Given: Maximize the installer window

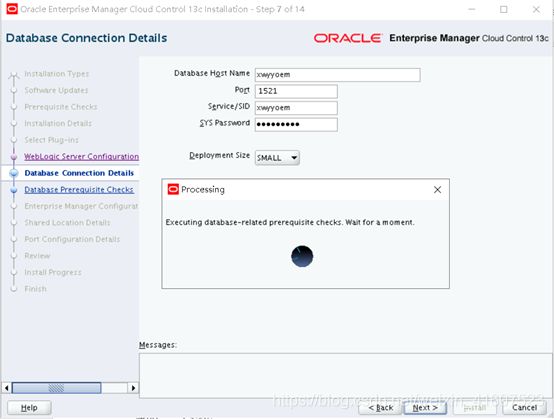Looking at the screenshot, I should pyautogui.click(x=503, y=9).
